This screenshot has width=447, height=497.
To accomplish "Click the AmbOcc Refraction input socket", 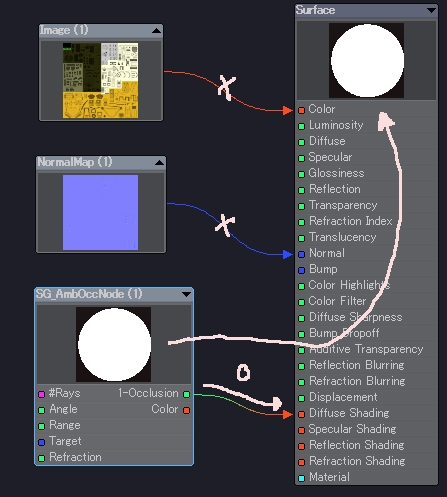I will [x=41, y=458].
